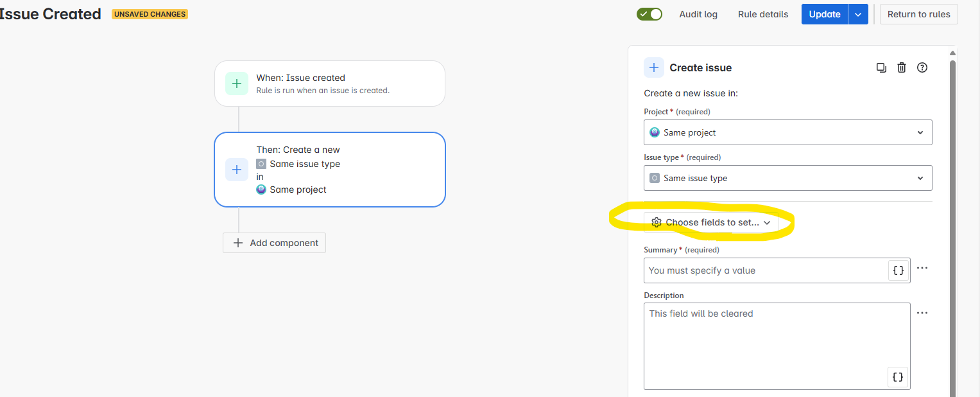Open more options for the Description field
The width and height of the screenshot is (980, 397).
click(922, 313)
